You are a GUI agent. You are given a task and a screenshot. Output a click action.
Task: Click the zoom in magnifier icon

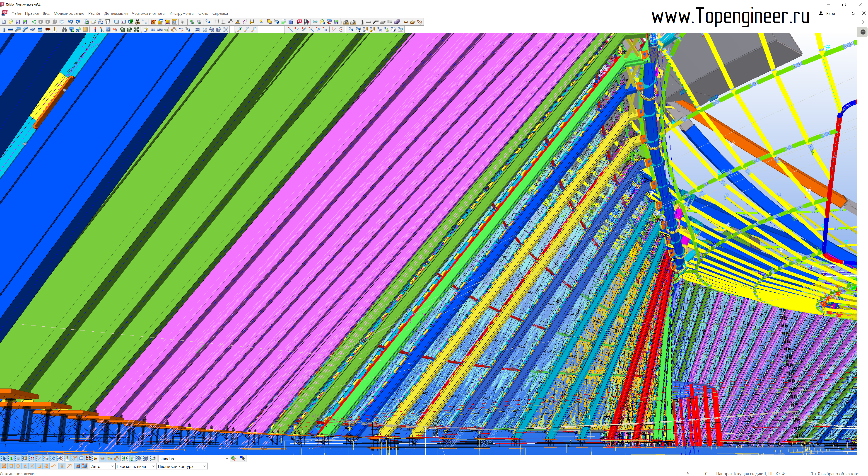(x=240, y=29)
